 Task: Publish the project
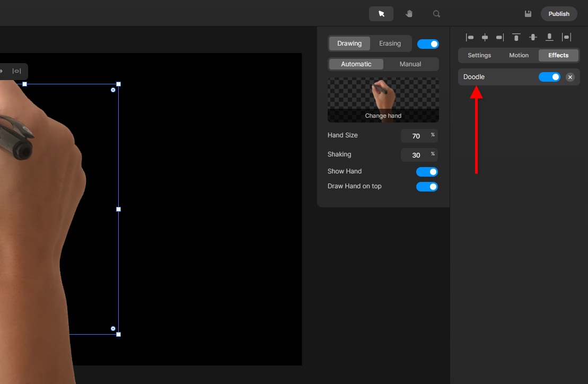point(559,14)
